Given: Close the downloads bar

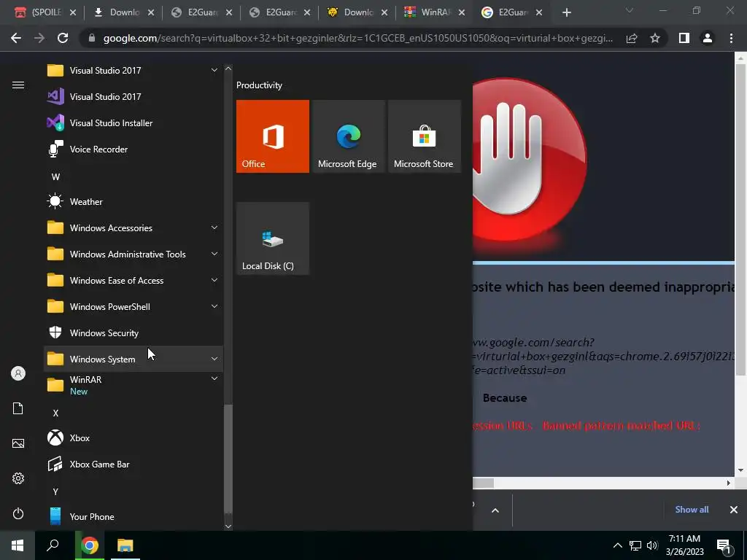Looking at the screenshot, I should click(734, 510).
